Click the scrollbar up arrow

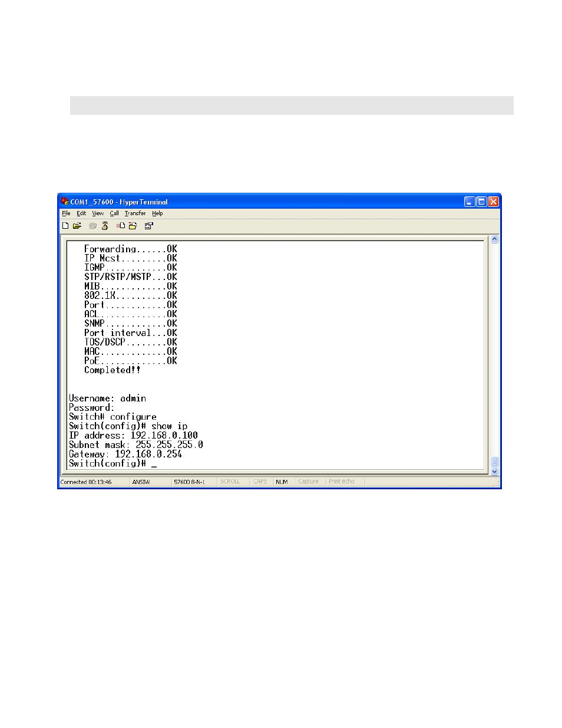click(x=494, y=239)
